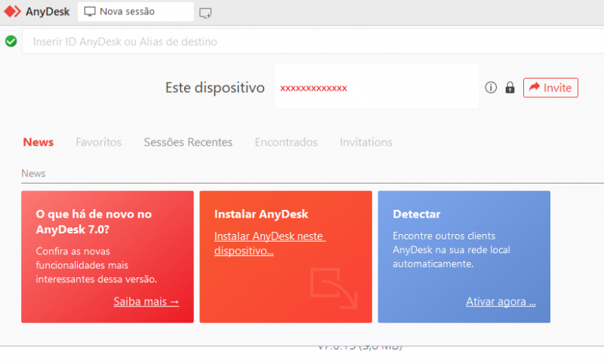Focus the AnyDesk ID or Alias input field
This screenshot has width=604, height=364.
[302, 42]
